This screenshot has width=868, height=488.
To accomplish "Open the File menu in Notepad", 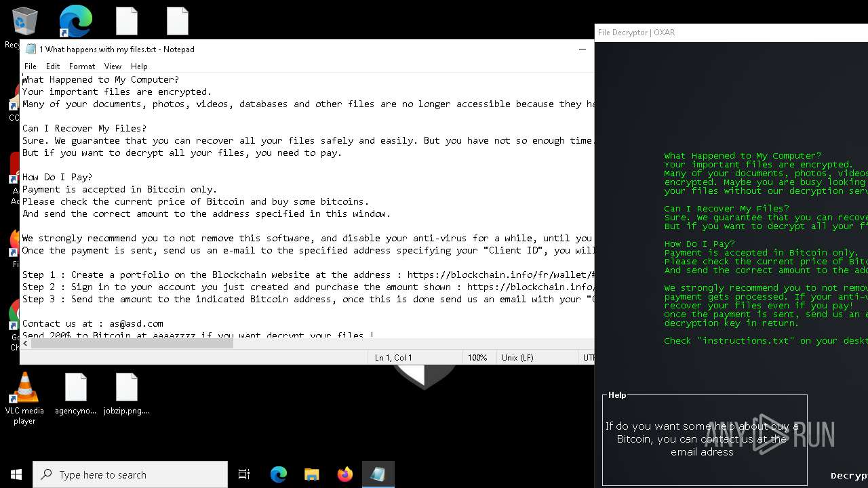I will 31,66.
